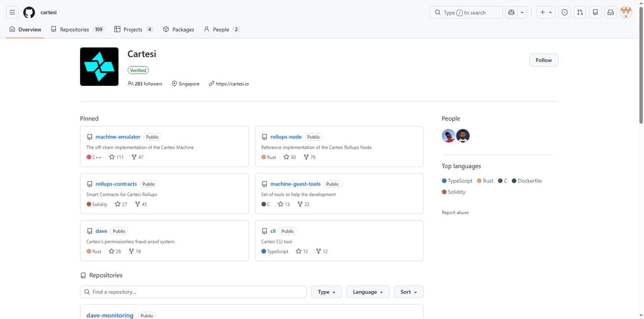Click the cartesi breadcrumb in the header

pos(48,12)
